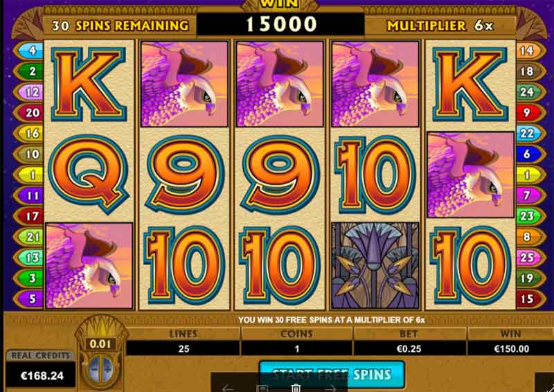Click the Coins value field showing 1
Image resolution: width=554 pixels, height=392 pixels.
point(297,348)
